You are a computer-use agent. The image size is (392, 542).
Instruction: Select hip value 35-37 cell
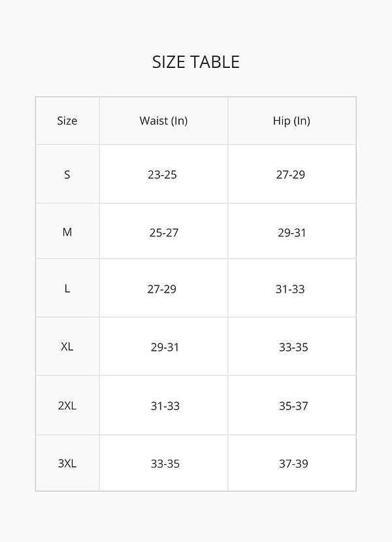293,406
